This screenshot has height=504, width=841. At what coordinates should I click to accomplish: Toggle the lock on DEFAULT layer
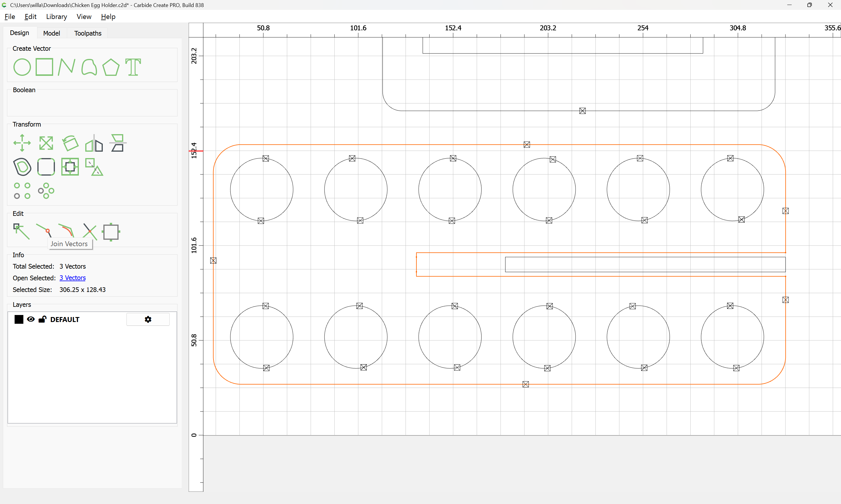pyautogui.click(x=42, y=319)
